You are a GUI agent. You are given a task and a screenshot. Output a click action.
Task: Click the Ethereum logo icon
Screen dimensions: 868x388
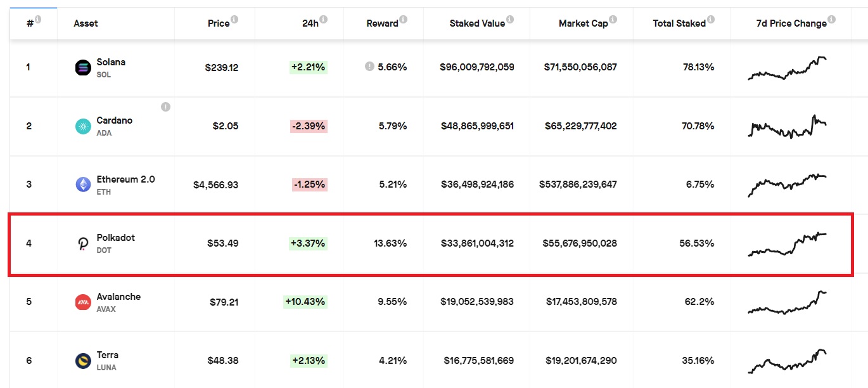[83, 184]
